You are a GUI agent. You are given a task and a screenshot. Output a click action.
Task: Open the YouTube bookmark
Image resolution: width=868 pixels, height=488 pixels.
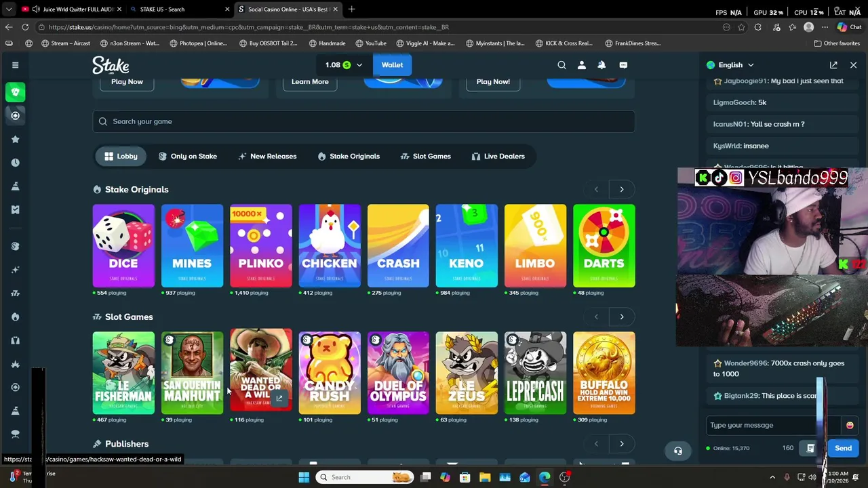tap(370, 43)
